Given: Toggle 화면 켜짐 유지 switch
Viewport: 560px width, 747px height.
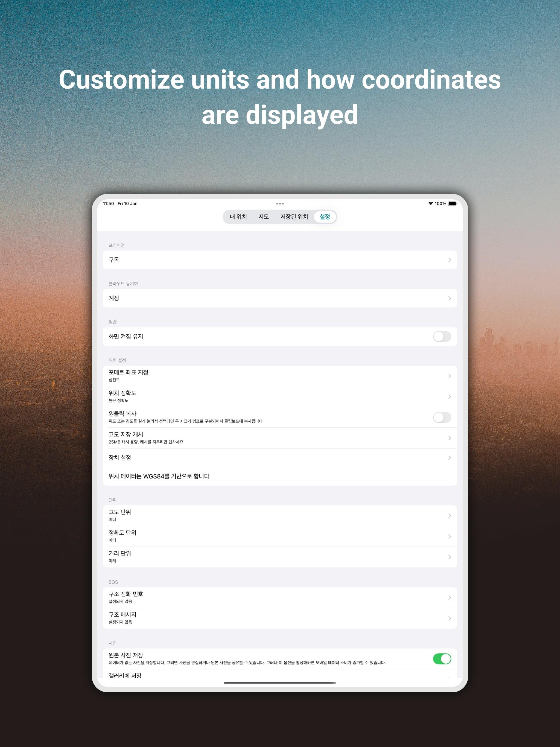Looking at the screenshot, I should point(442,336).
